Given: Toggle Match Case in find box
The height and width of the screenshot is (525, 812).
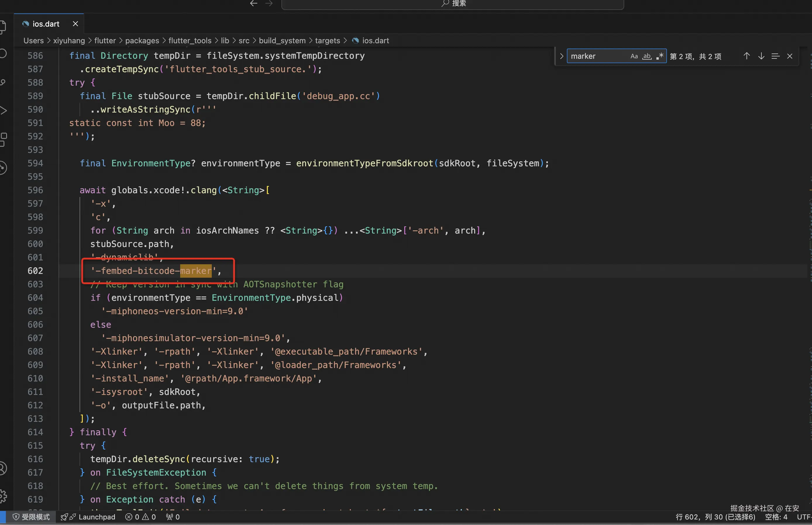Looking at the screenshot, I should point(634,56).
